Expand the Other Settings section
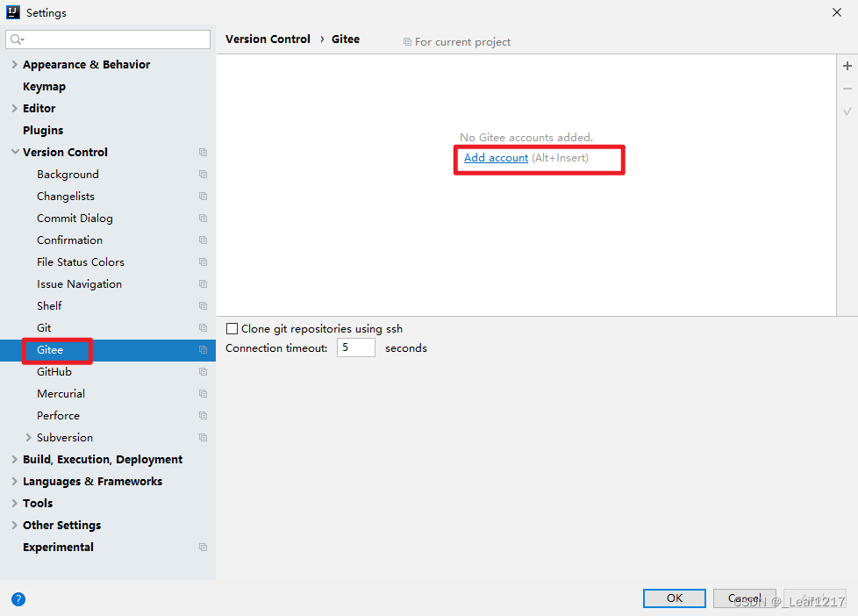This screenshot has width=858, height=616. pyautogui.click(x=15, y=525)
